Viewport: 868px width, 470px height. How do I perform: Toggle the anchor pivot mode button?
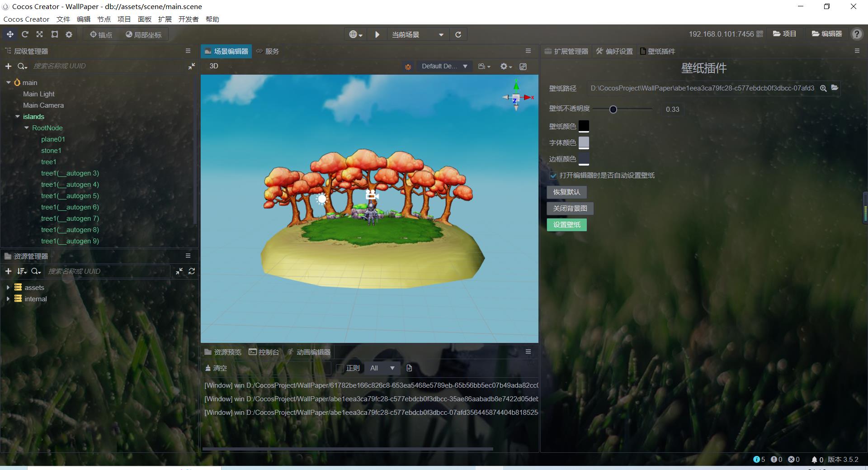click(x=101, y=35)
